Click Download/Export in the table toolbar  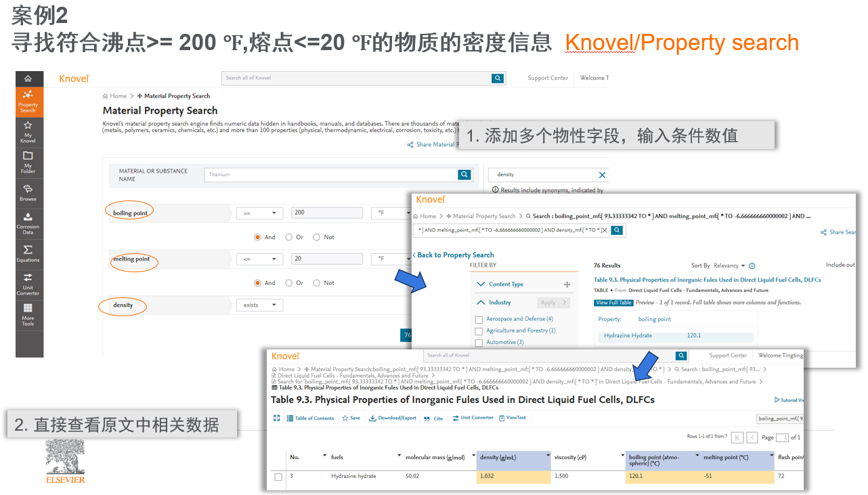(x=393, y=418)
